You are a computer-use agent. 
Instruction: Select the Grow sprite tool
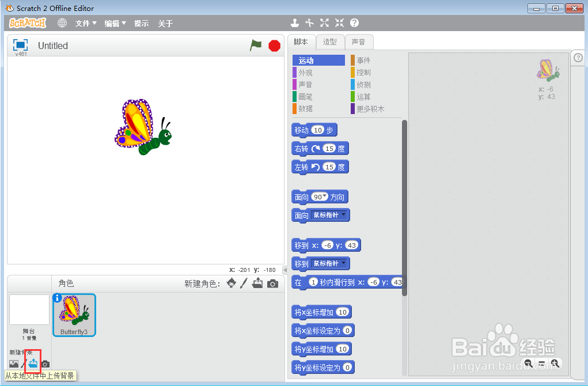click(324, 23)
